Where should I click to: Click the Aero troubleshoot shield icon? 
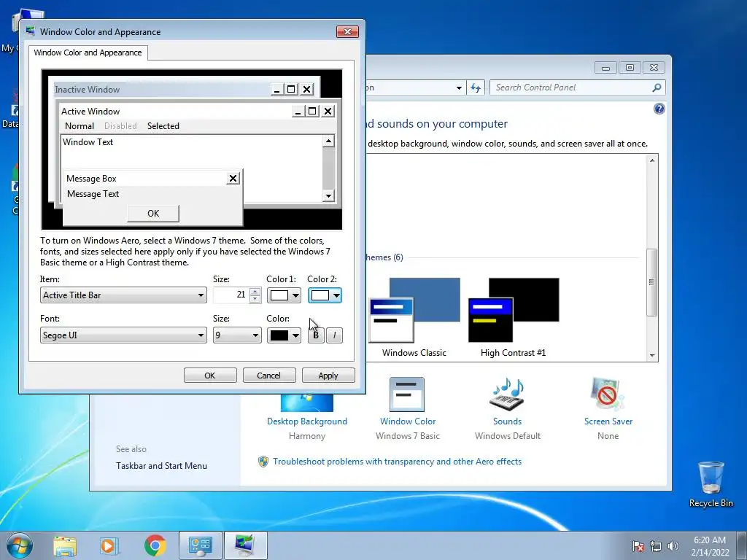[263, 462]
